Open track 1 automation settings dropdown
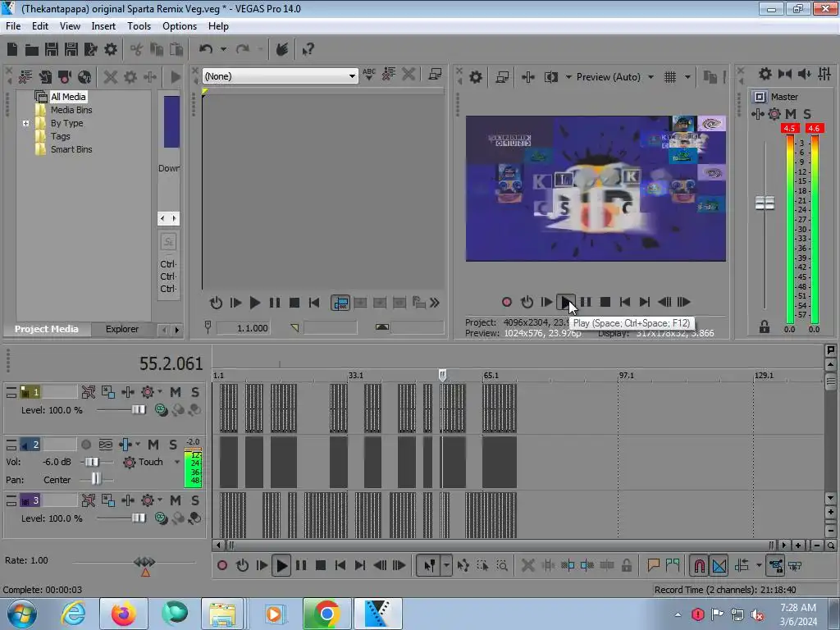Viewport: 840px width, 630px height. coord(160,392)
